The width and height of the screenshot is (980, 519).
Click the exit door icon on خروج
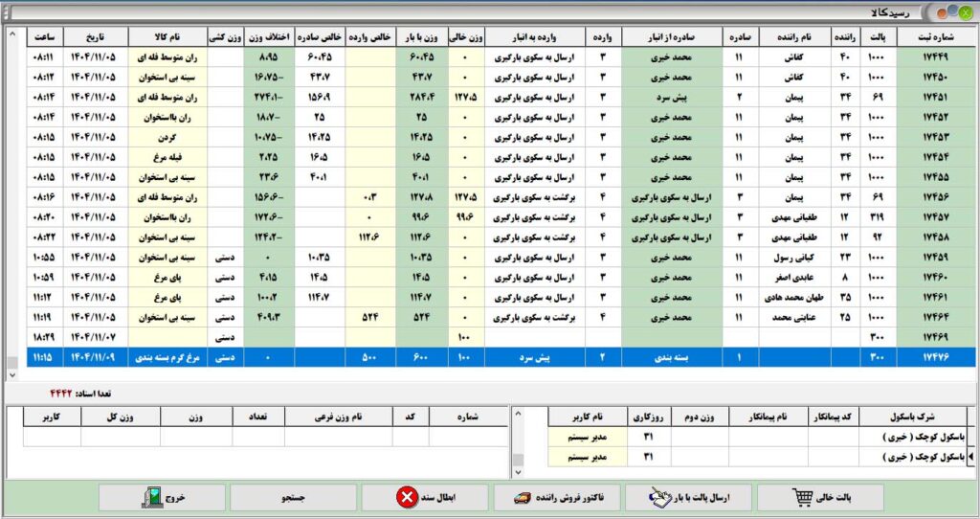152,497
